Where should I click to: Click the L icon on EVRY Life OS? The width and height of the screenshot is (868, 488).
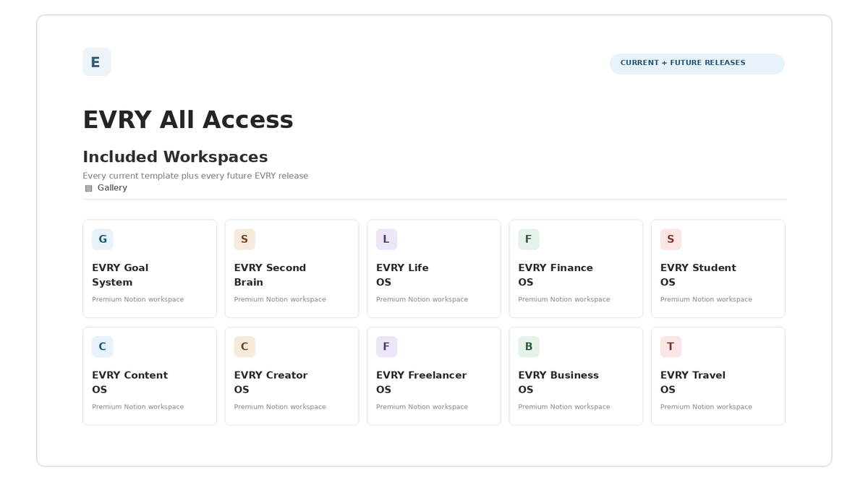386,239
